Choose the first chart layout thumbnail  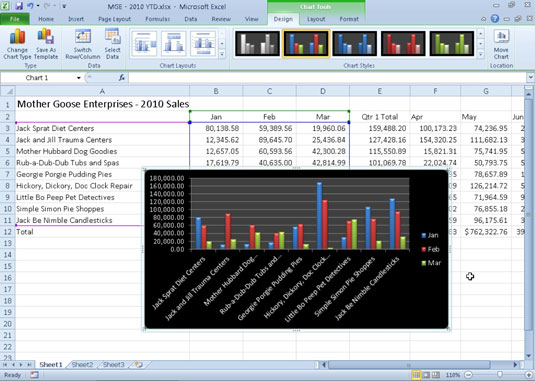[144, 44]
